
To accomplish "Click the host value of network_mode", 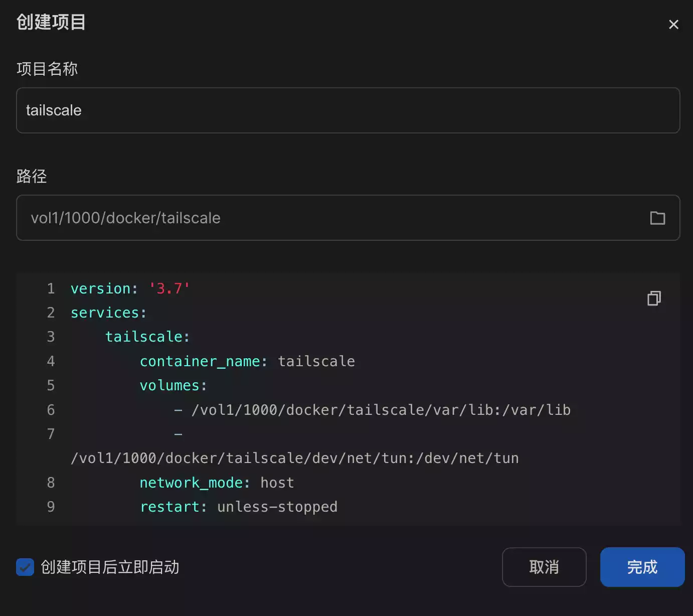I will (277, 483).
